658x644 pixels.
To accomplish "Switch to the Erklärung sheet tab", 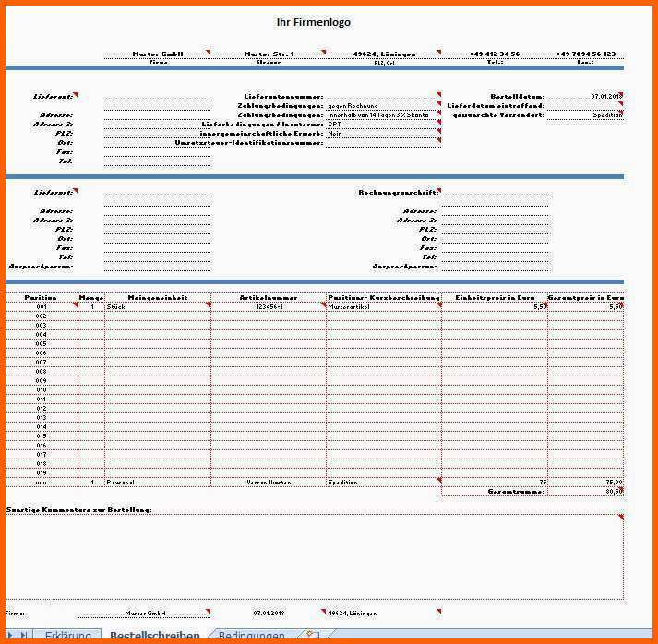I will tap(67, 636).
